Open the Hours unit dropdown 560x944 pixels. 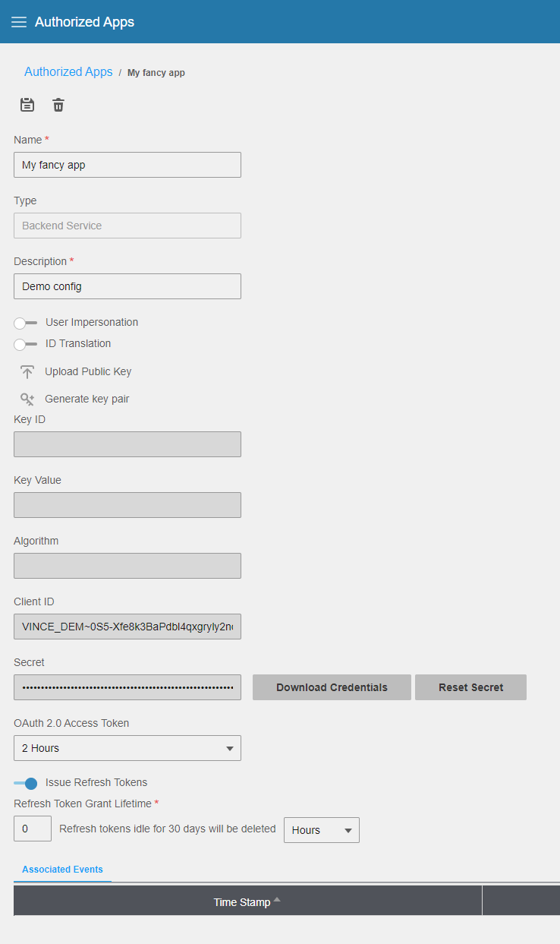[322, 830]
